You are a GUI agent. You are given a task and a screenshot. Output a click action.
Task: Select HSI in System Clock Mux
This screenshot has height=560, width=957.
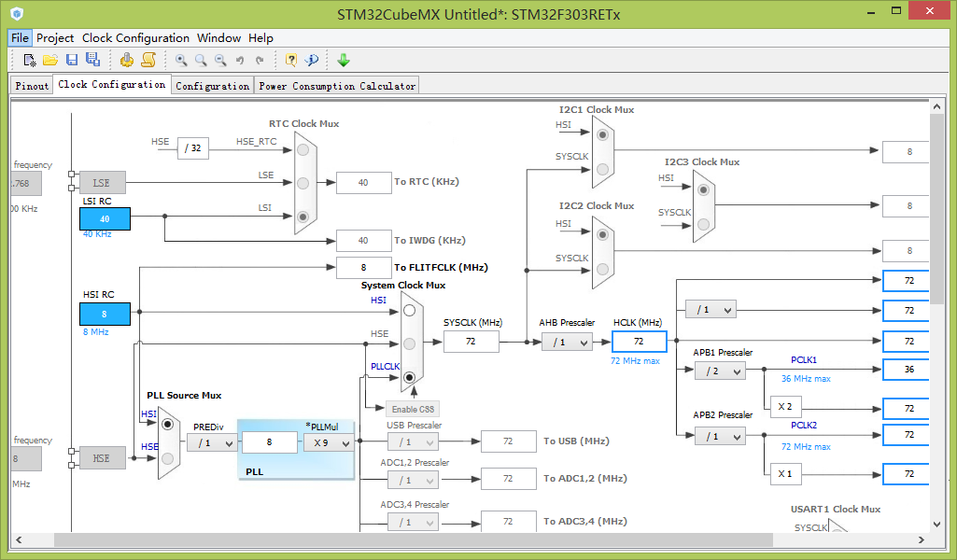(410, 311)
